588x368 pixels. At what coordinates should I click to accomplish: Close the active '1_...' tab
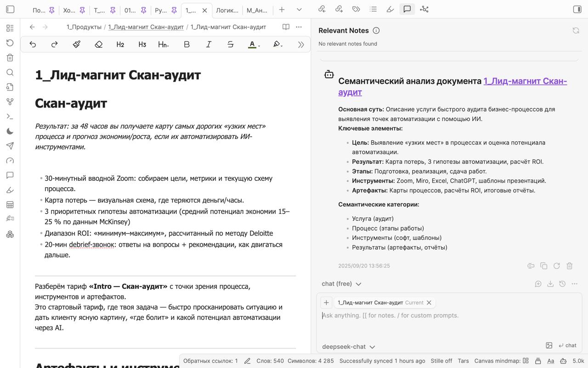[205, 10]
